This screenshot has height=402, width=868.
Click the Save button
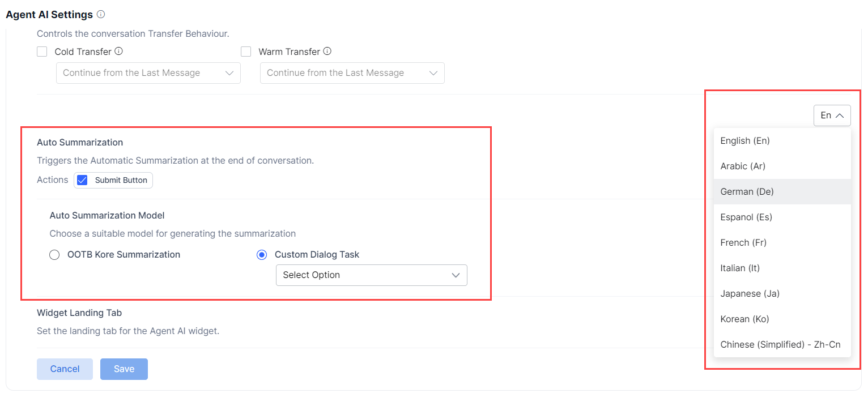point(124,369)
